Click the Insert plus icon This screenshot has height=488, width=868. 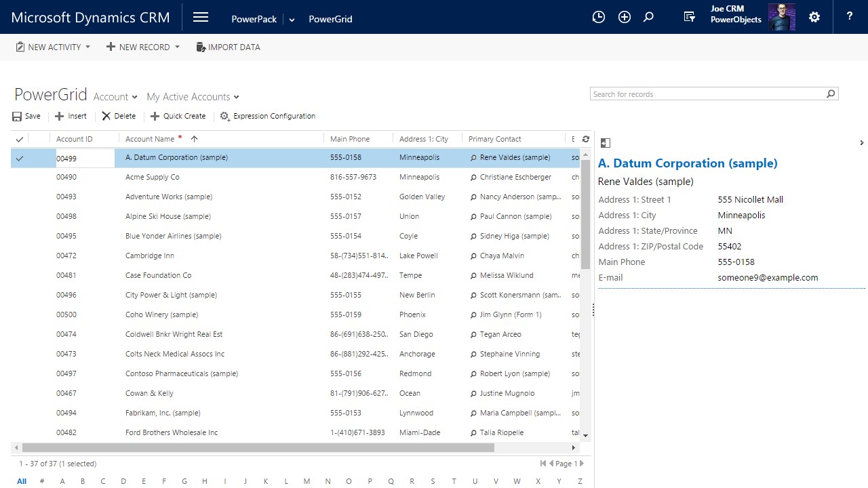click(x=59, y=117)
